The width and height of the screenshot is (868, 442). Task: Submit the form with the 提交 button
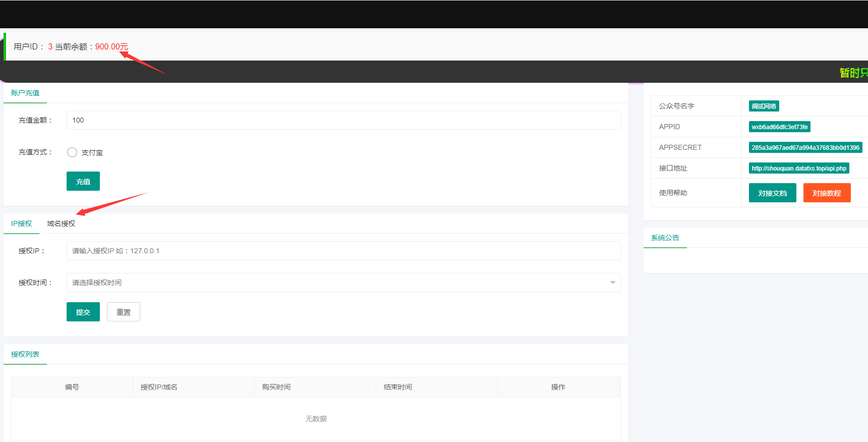[x=83, y=312]
